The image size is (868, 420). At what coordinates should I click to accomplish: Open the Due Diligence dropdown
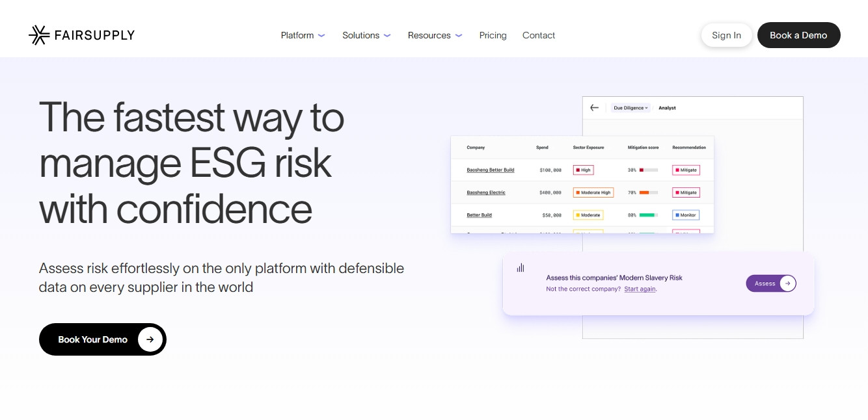pyautogui.click(x=631, y=108)
